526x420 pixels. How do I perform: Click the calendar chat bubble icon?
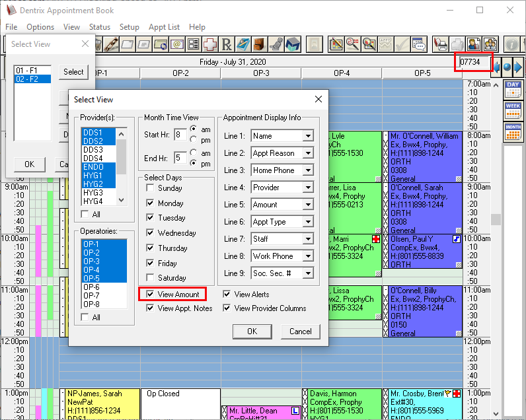(419, 44)
